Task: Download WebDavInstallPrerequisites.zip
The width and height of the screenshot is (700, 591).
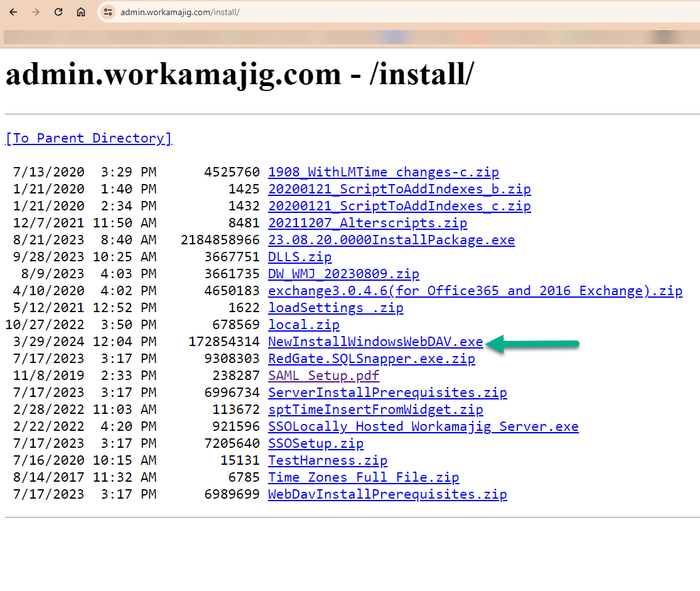Action: point(387,495)
